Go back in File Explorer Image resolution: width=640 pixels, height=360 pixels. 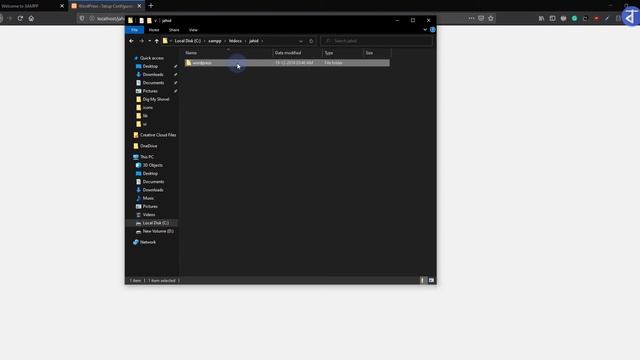pos(131,41)
